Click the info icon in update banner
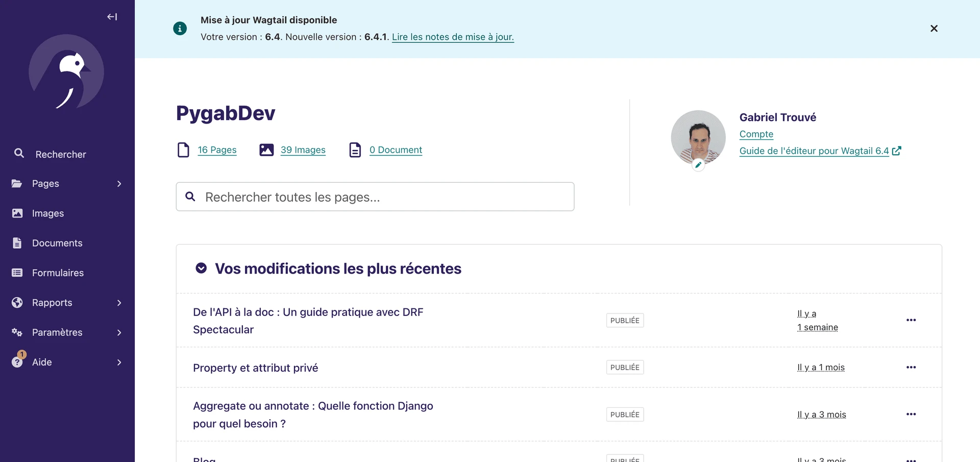This screenshot has width=980, height=462. click(x=180, y=29)
